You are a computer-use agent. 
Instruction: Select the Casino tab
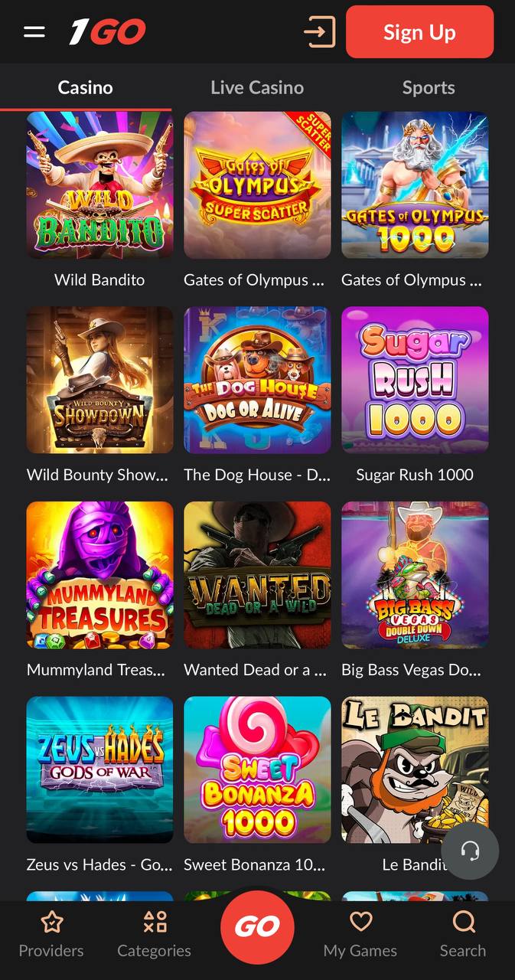[86, 87]
